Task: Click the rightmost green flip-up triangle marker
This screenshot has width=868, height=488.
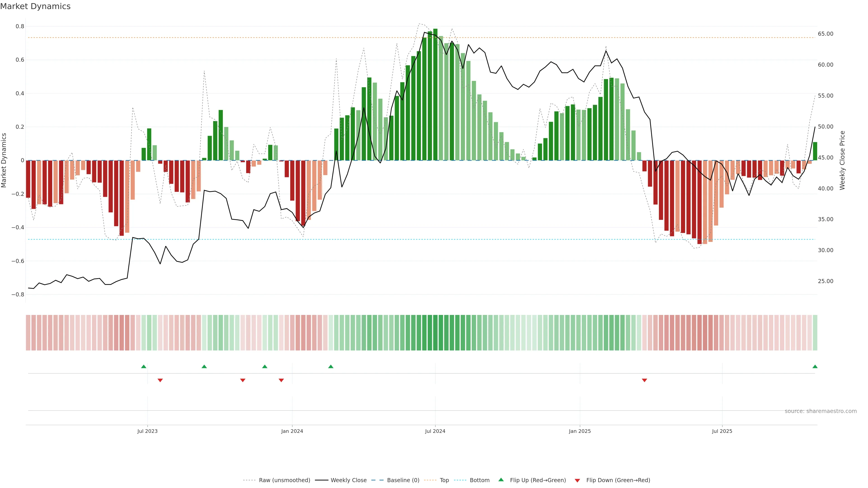Action: pyautogui.click(x=815, y=366)
